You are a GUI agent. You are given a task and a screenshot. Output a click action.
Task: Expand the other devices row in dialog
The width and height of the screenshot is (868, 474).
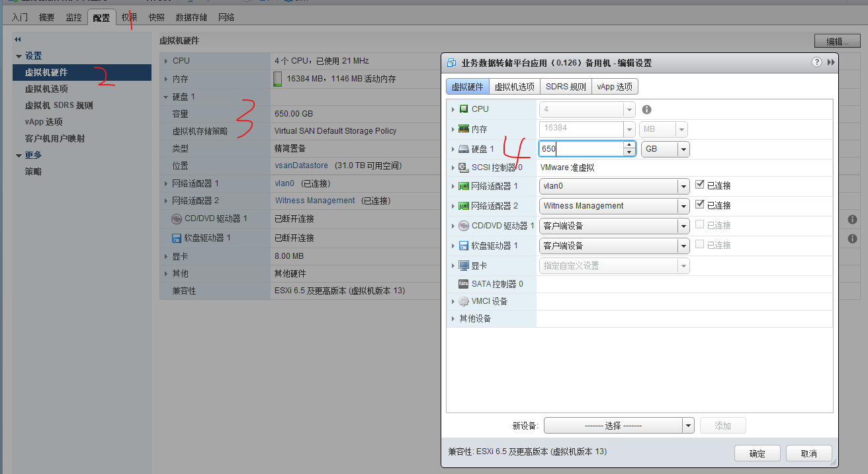(x=453, y=318)
